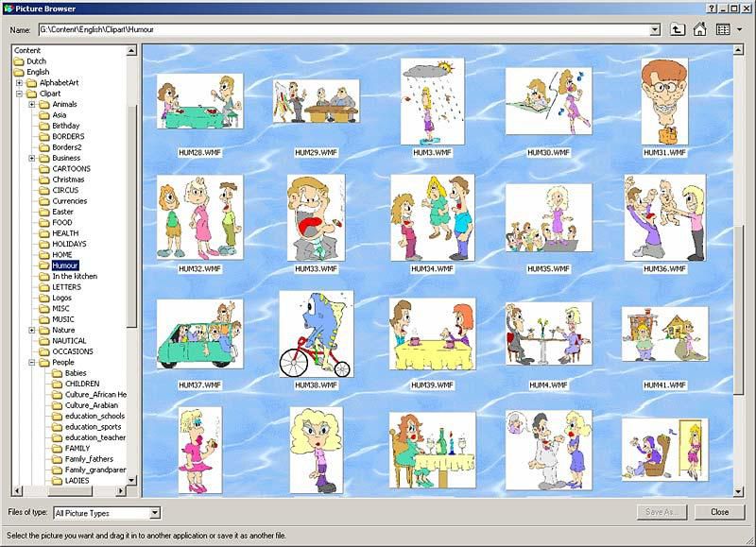Select the HUM31.WMF thumbnail
756x547 pixels.
point(663,99)
